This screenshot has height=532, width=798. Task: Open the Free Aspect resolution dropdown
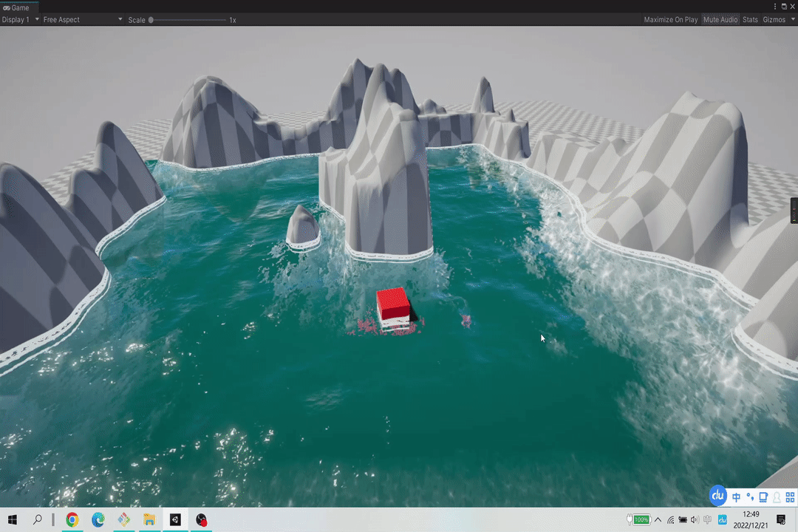(82, 20)
